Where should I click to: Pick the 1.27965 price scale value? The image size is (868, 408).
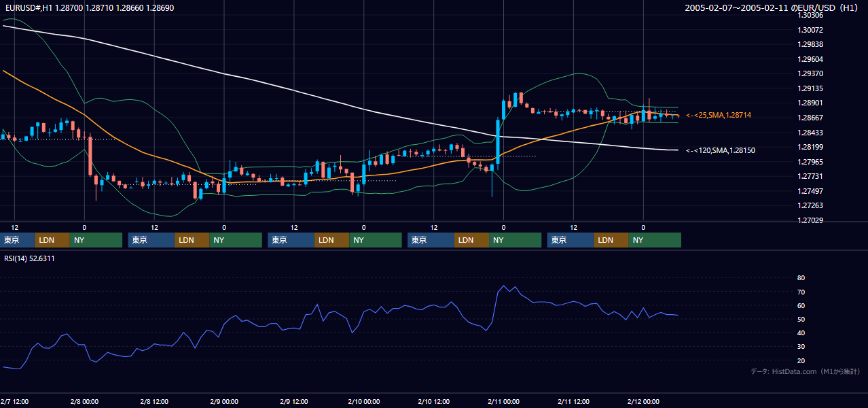[810, 162]
